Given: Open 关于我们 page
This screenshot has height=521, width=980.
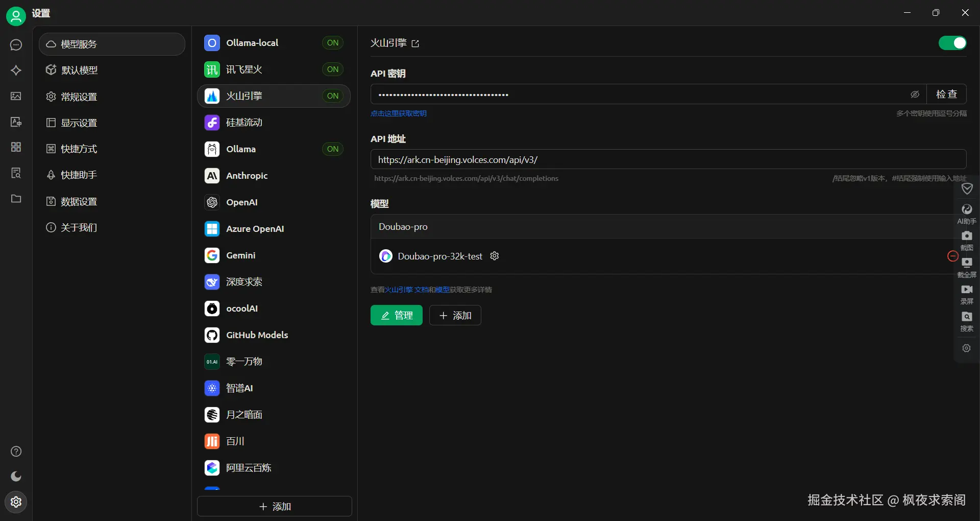Looking at the screenshot, I should pos(112,228).
